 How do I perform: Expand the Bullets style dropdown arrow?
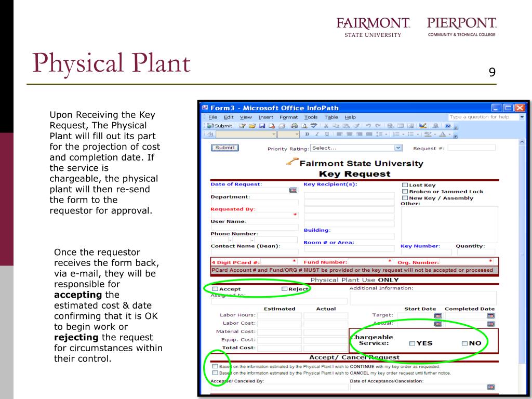[418, 134]
